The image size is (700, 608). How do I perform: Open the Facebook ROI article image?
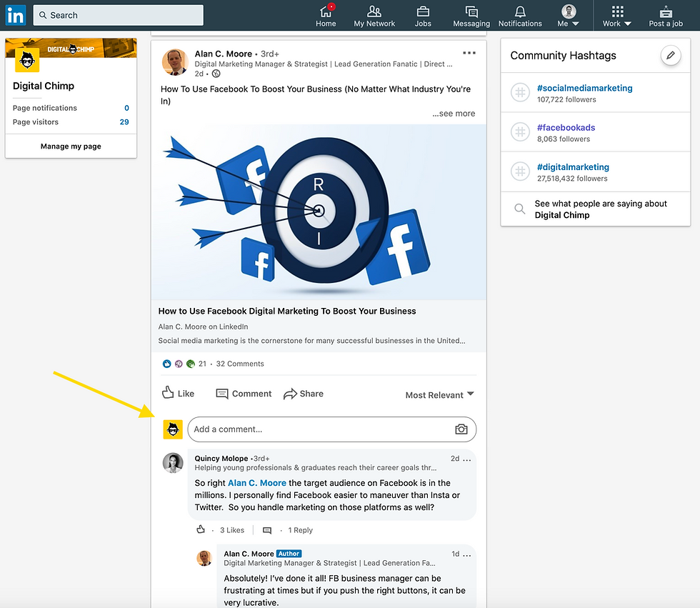(x=319, y=212)
